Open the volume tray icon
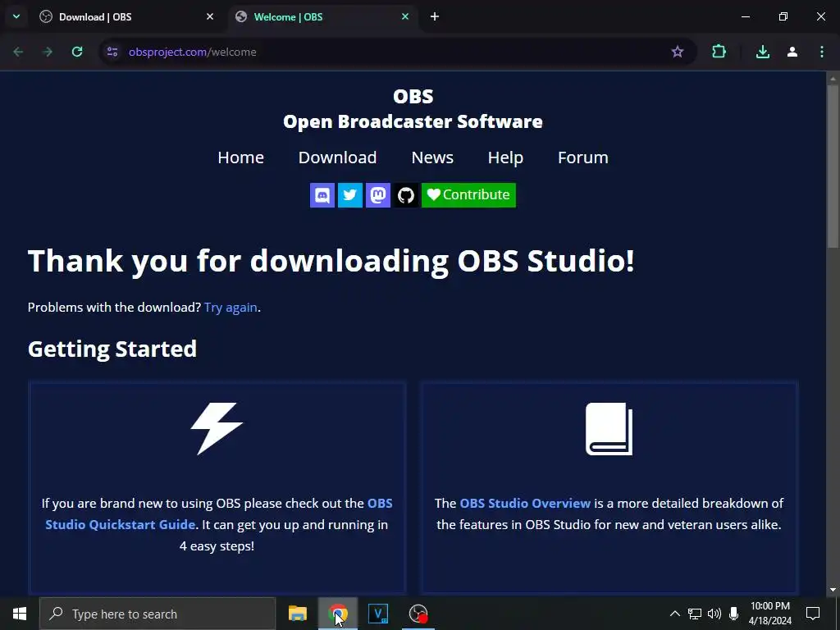Viewport: 840px width, 630px height. coord(714,614)
